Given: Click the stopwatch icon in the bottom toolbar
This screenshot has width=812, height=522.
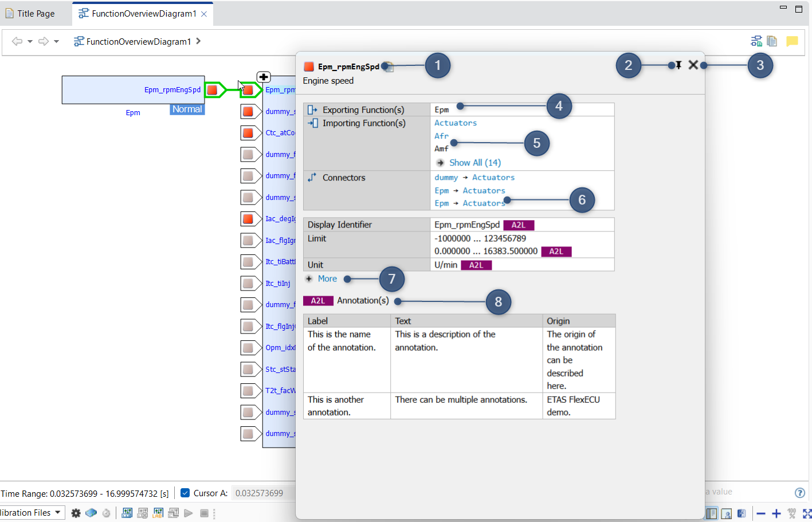Looking at the screenshot, I should 106,513.
